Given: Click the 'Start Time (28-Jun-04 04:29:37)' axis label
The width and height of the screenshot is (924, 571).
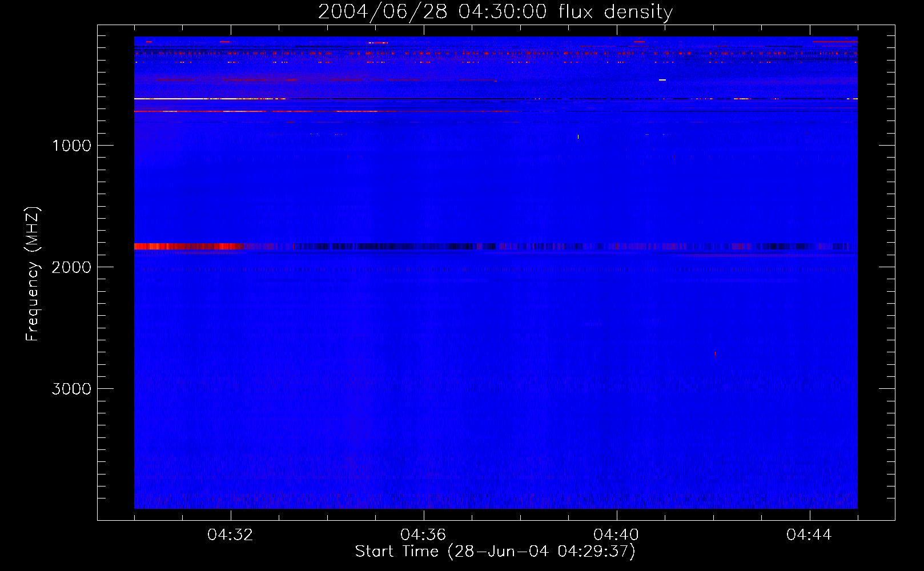Looking at the screenshot, I should [x=495, y=552].
